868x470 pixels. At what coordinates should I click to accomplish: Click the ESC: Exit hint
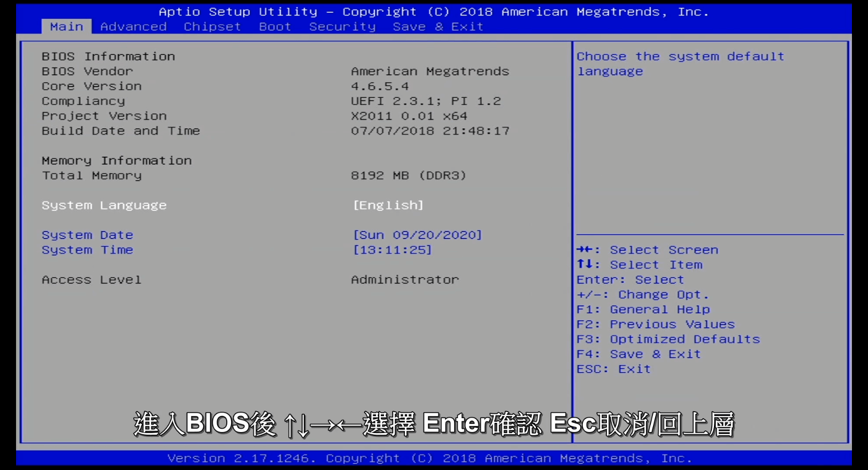614,369
